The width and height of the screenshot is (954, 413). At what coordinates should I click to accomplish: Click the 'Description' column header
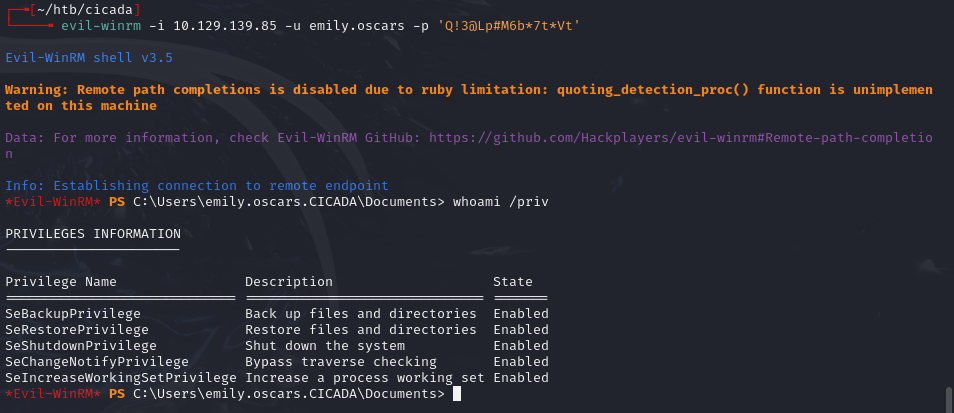(289, 282)
